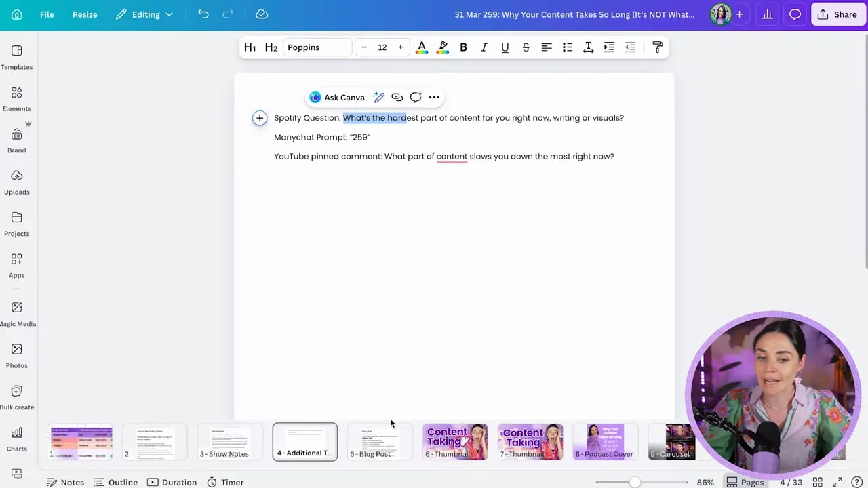
Task: Adjust the zoom slider
Action: point(635,483)
